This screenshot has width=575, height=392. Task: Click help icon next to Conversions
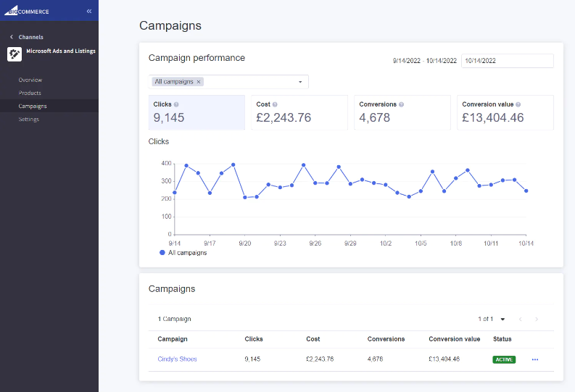tap(401, 104)
